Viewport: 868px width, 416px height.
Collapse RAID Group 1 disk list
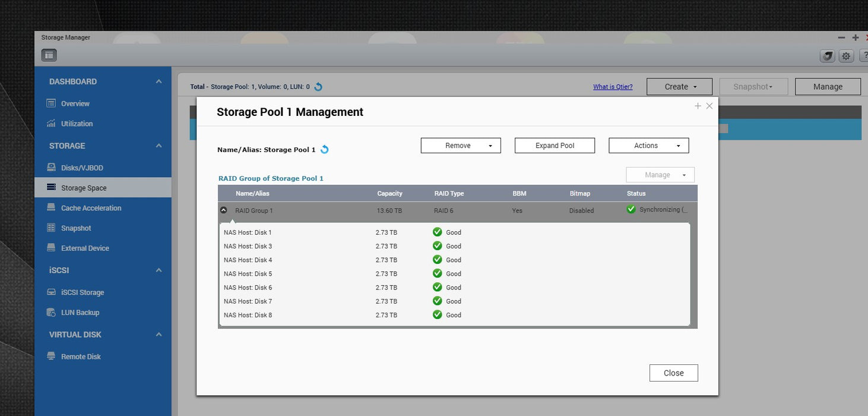223,210
